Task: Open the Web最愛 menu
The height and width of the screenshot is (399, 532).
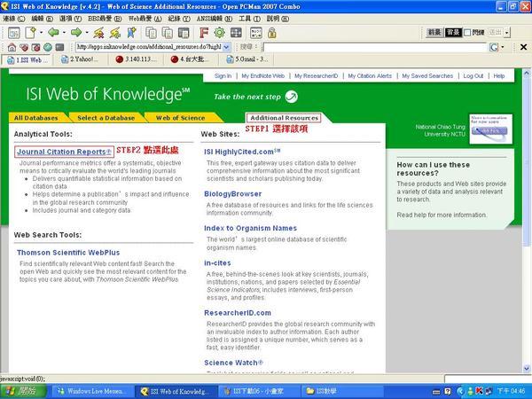Action: click(x=145, y=19)
